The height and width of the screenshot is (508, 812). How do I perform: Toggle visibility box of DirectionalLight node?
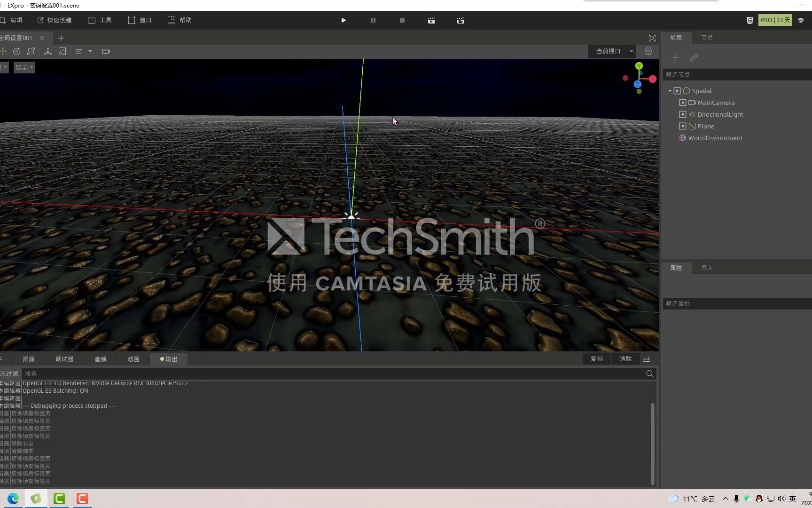click(683, 114)
